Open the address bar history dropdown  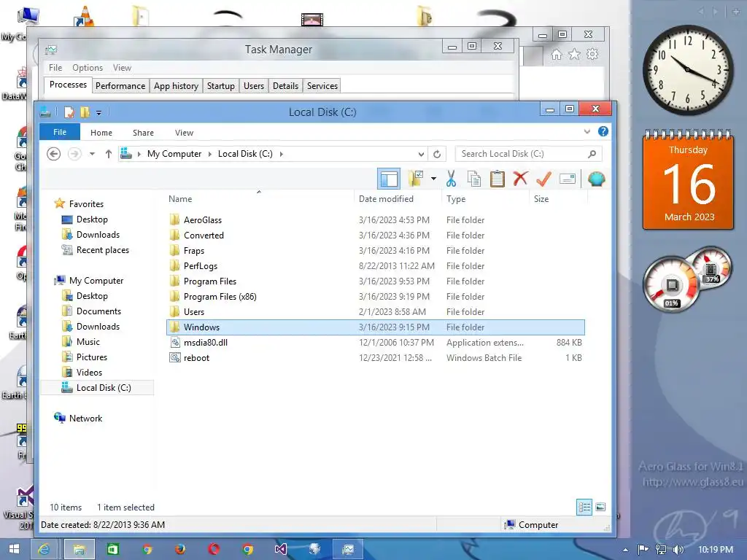(421, 154)
